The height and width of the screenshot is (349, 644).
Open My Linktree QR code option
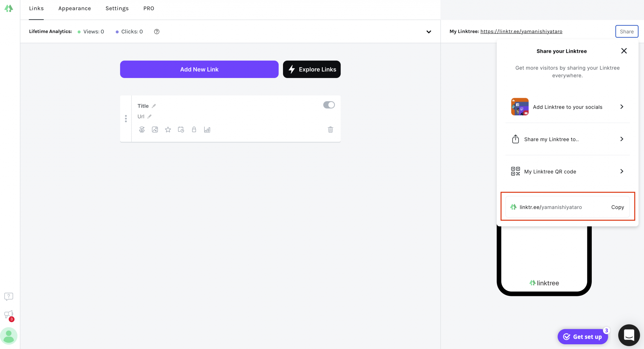[x=567, y=172]
